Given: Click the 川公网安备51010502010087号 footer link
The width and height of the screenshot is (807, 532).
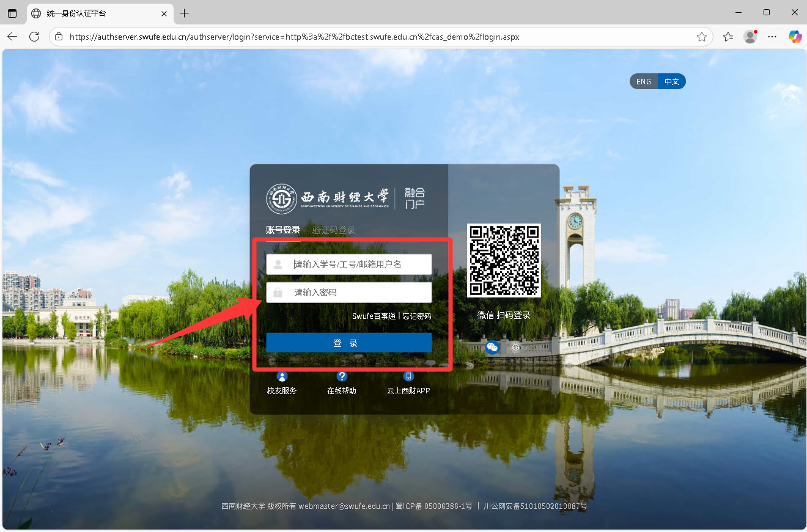Looking at the screenshot, I should pos(535,506).
